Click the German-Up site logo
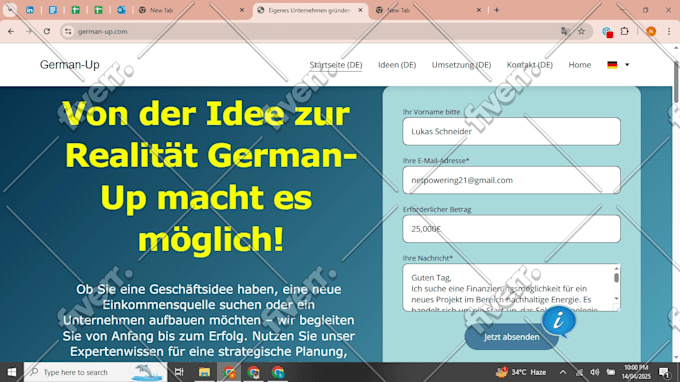Screen dimensions: 680x382 click(x=69, y=65)
